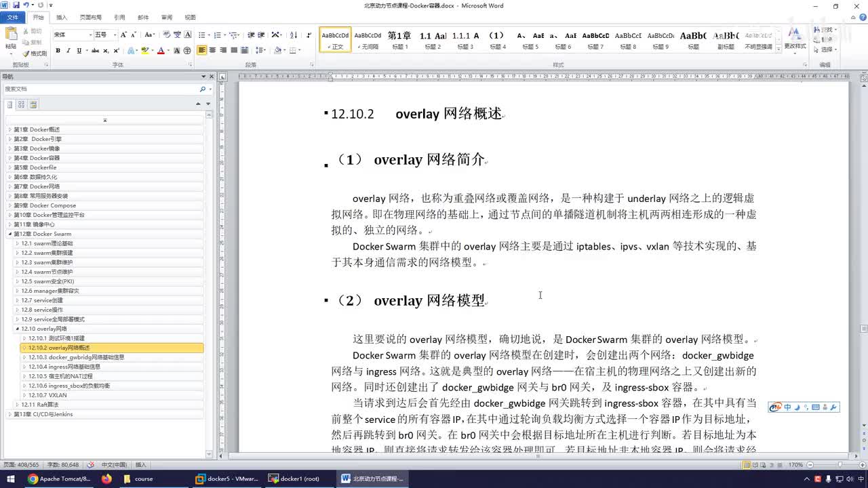Show search results view tab in navigation
Screen dimensions: 868x488
coord(33,104)
